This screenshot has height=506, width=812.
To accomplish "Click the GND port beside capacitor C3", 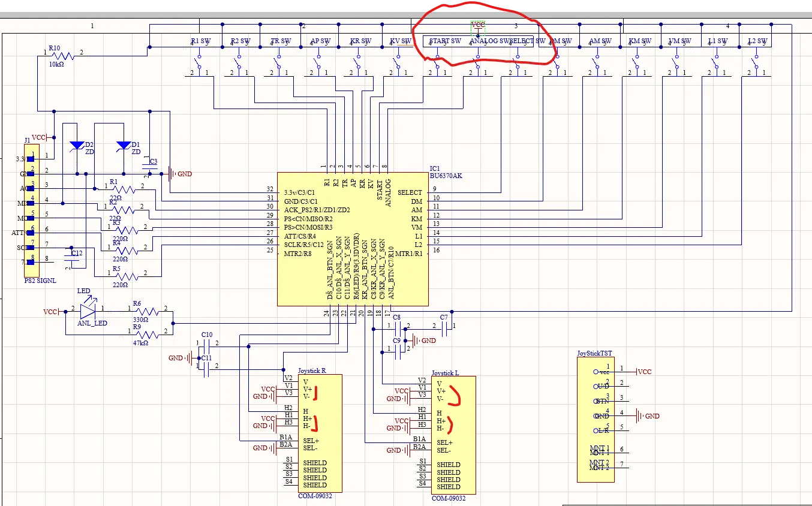I will pyautogui.click(x=179, y=174).
